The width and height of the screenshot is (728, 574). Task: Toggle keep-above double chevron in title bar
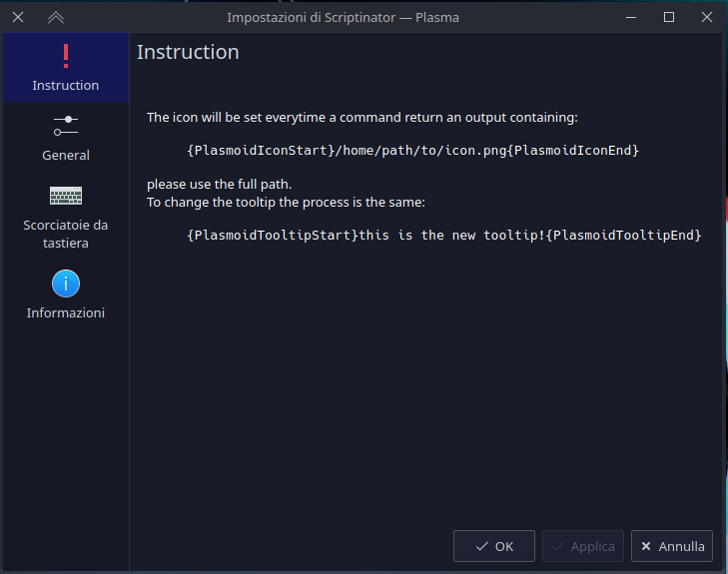(x=56, y=18)
